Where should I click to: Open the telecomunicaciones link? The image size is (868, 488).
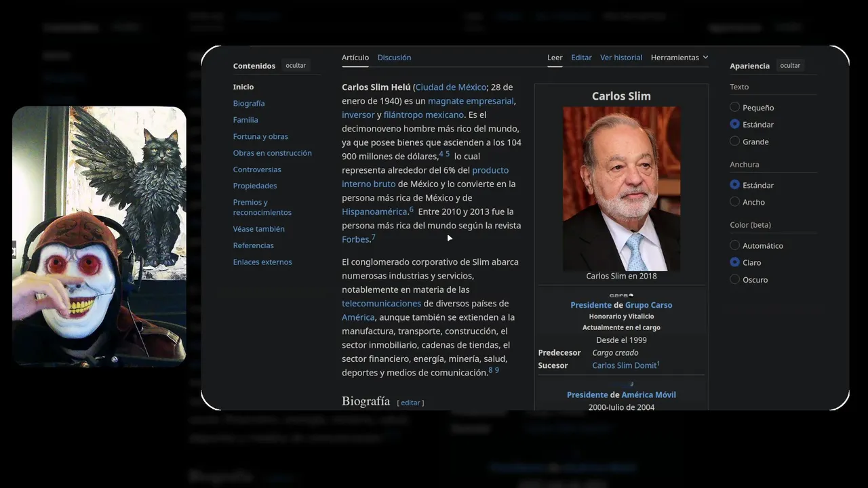click(x=382, y=304)
